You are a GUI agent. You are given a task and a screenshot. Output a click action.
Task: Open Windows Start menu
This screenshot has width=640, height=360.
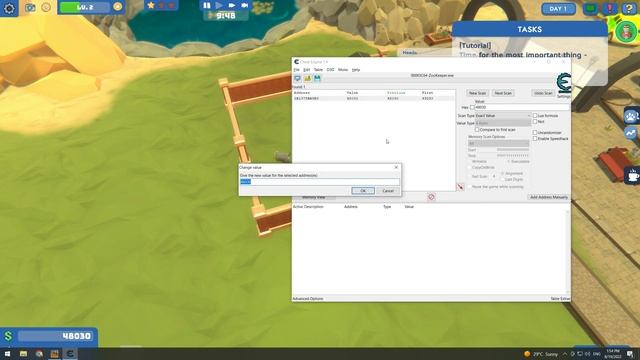[x=7, y=353]
